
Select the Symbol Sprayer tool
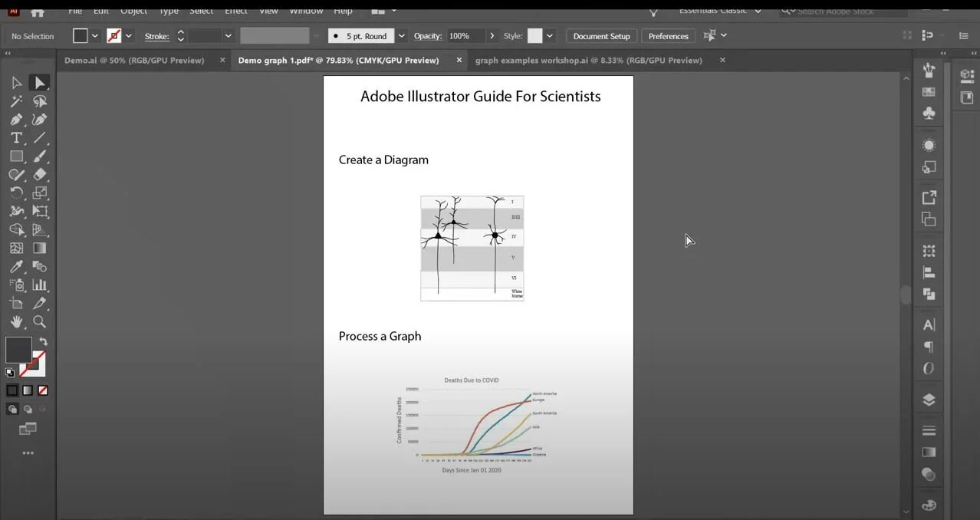16,285
